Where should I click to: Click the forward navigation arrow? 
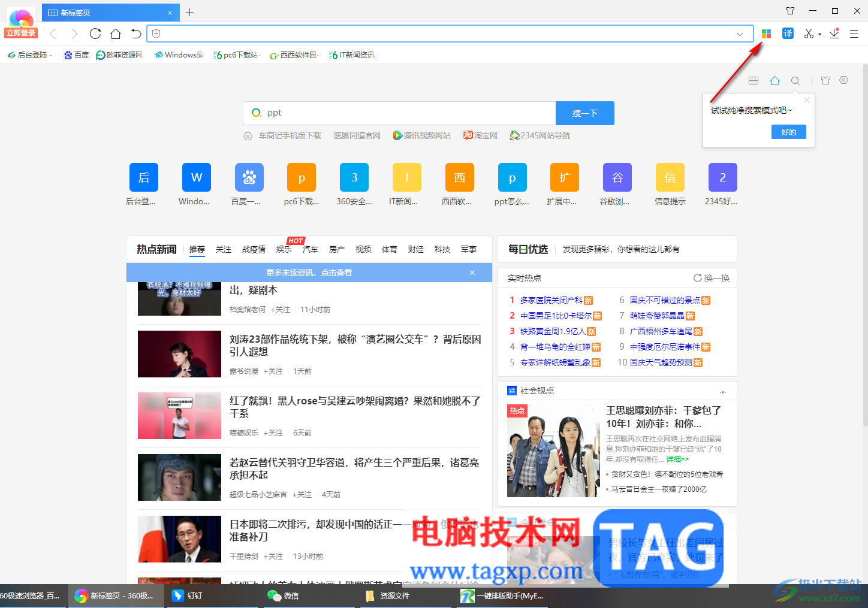tap(74, 34)
